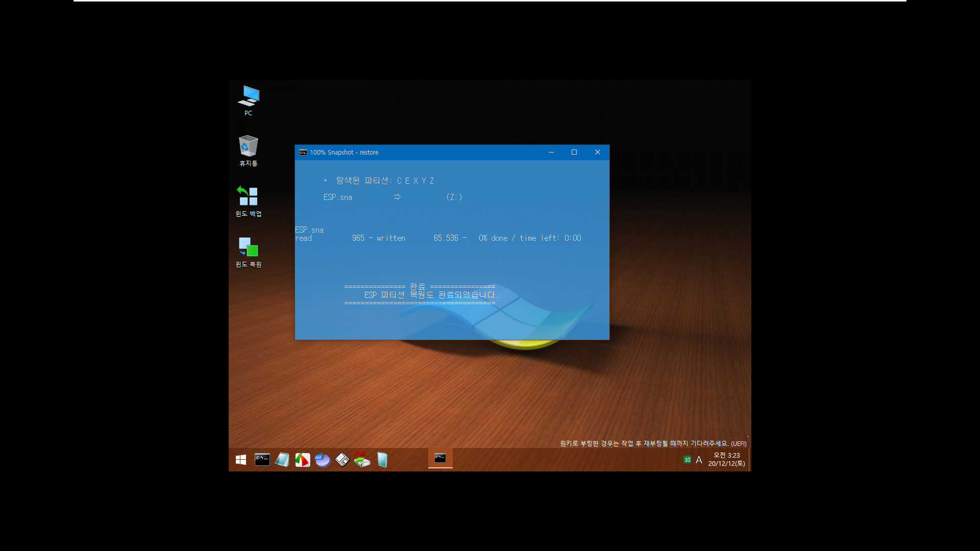The image size is (980, 551).
Task: Click the '100% Snapshot - restore' title bar
Action: 452,153
